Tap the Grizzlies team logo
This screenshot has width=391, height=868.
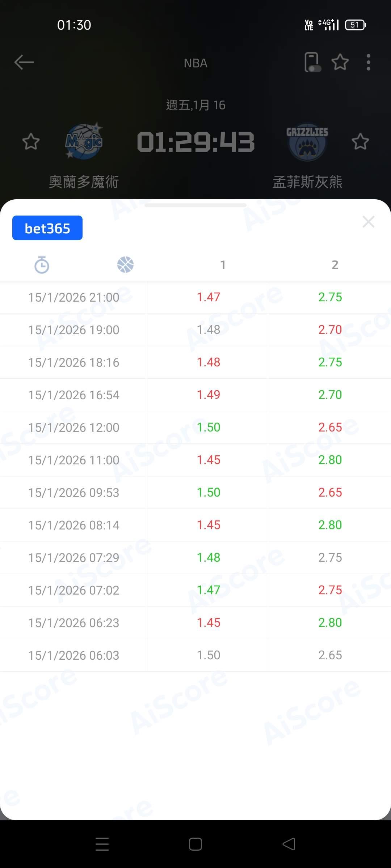point(307,142)
